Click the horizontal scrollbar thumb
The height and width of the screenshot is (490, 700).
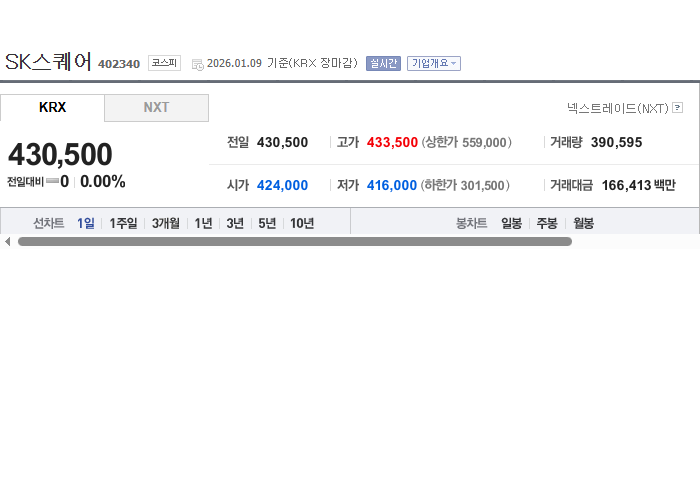tap(295, 241)
